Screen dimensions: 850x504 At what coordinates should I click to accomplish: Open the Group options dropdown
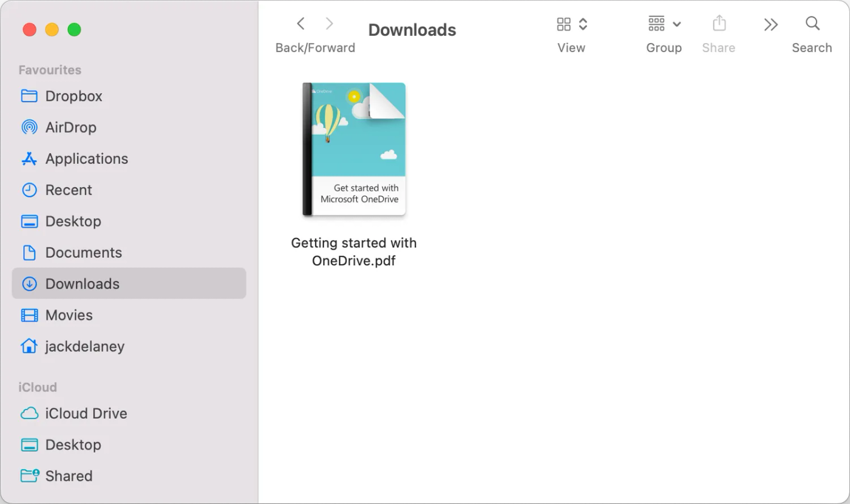[664, 24]
